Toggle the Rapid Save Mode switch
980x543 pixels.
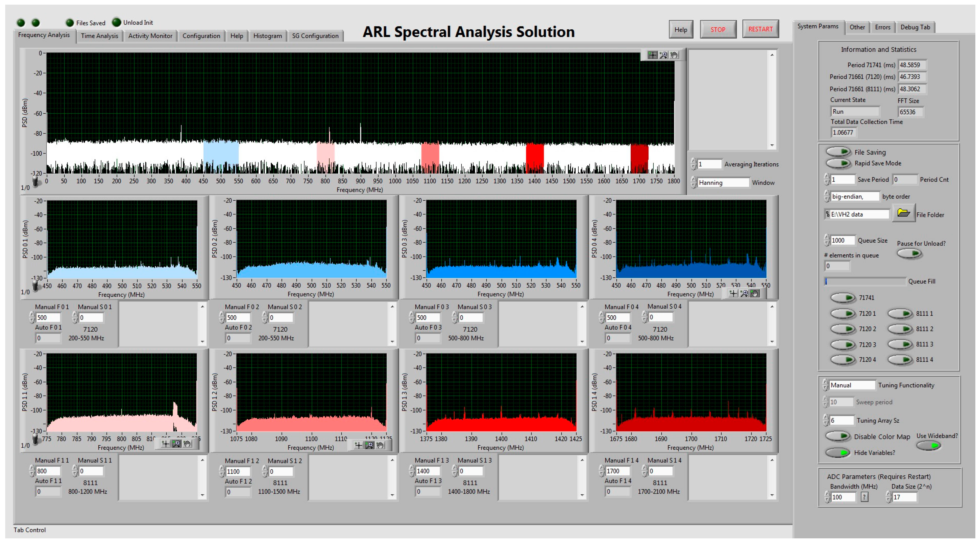(838, 163)
